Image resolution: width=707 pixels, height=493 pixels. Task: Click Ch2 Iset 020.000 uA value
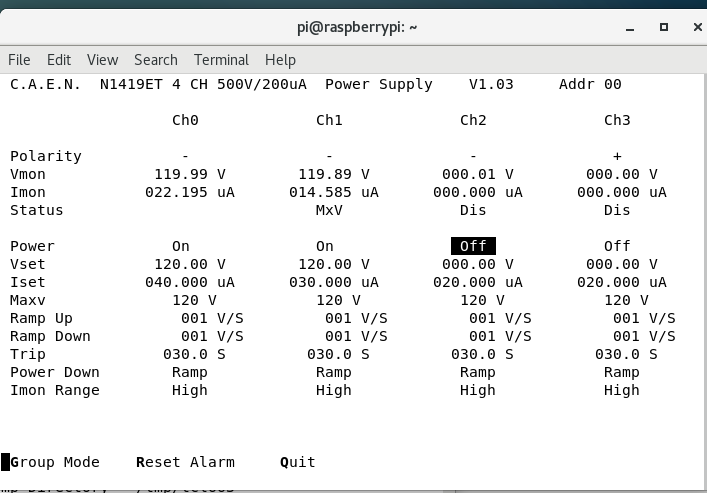point(477,282)
